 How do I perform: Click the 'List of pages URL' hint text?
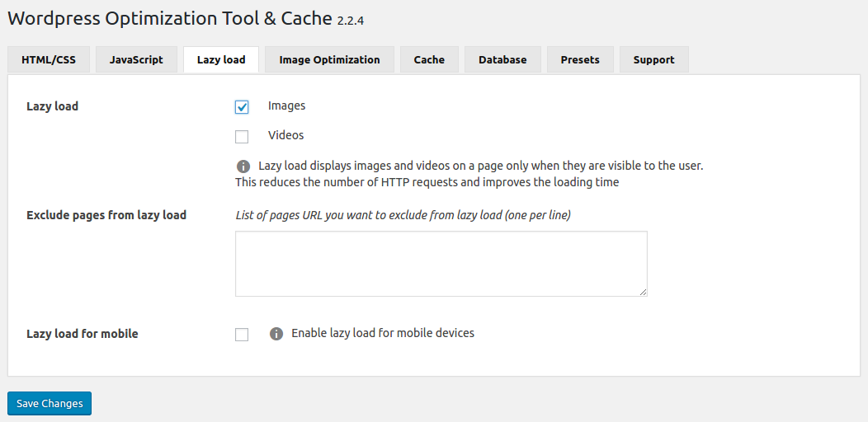[x=403, y=215]
